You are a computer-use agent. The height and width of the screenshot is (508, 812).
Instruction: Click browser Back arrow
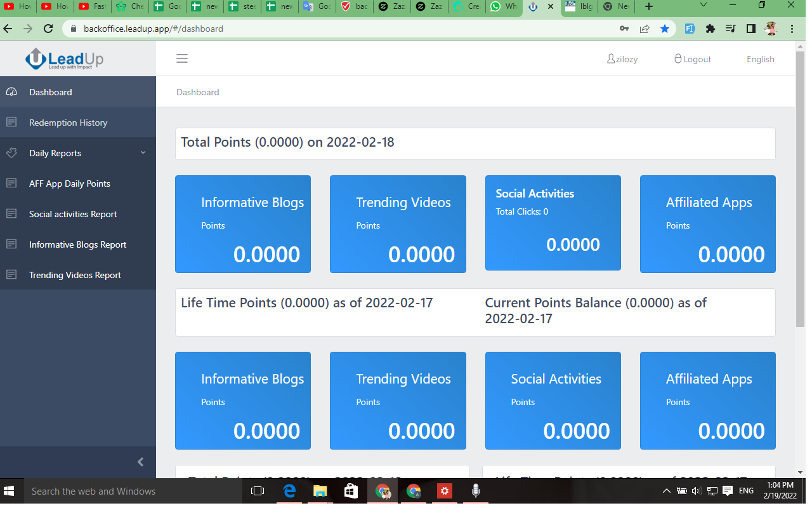coord(8,29)
